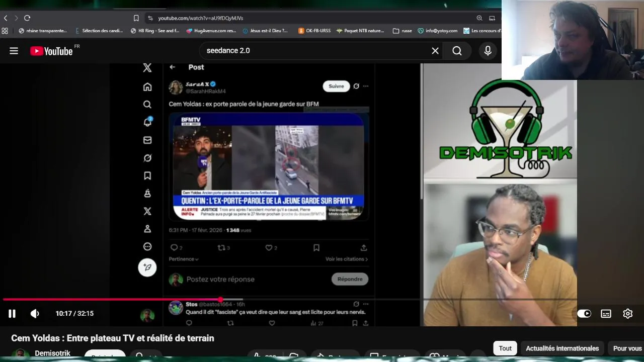This screenshot has width=644, height=362.
Task: Run search with the magnifier button
Action: point(457,51)
